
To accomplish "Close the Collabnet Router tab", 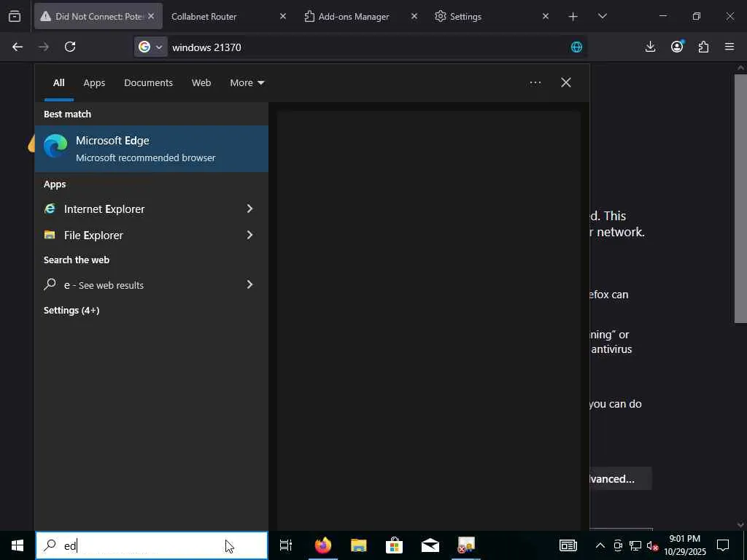I will pos(282,16).
